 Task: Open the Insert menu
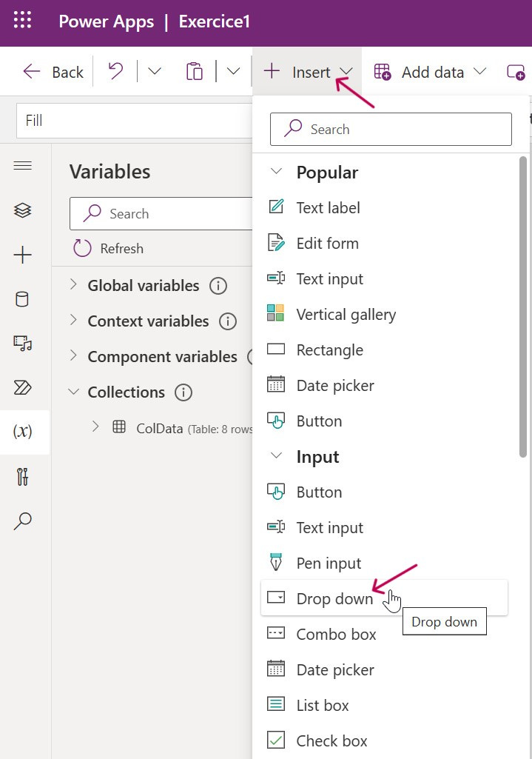click(x=306, y=72)
